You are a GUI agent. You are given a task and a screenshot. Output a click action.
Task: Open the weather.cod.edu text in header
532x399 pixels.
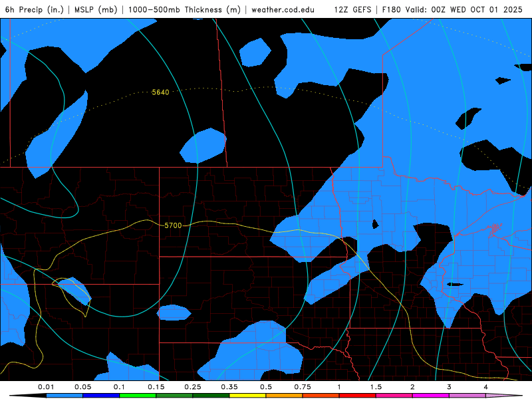point(283,9)
